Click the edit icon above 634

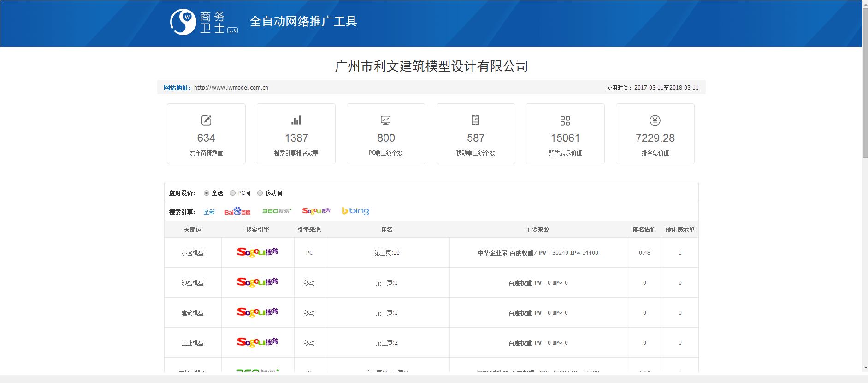[206, 120]
